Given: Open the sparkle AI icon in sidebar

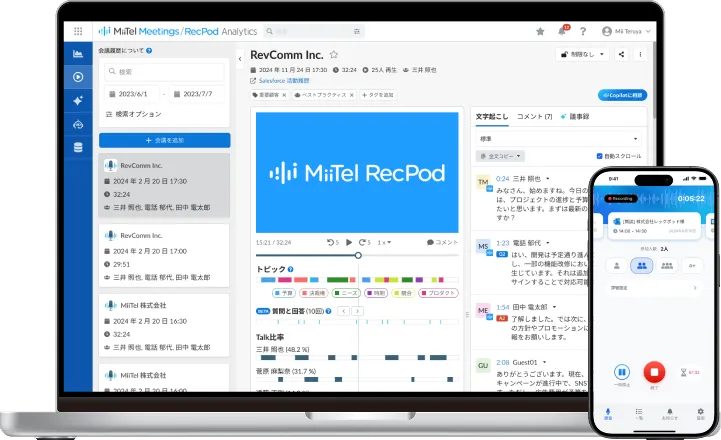Looking at the screenshot, I should 78,101.
